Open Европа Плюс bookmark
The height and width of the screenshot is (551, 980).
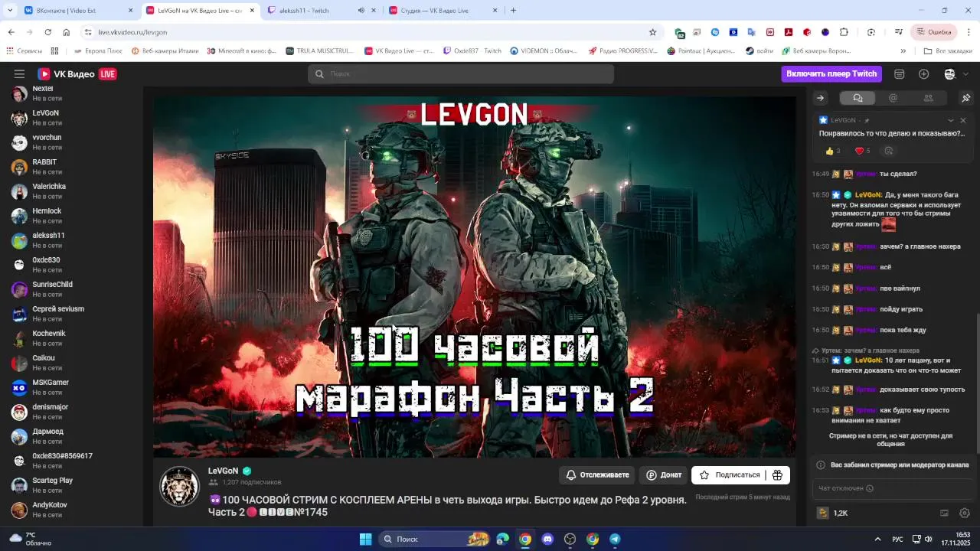[98, 51]
